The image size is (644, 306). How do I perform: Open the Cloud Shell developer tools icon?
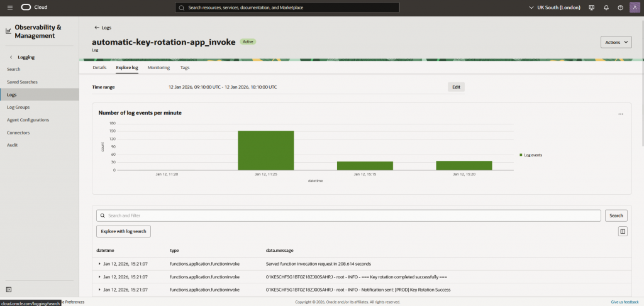[591, 8]
